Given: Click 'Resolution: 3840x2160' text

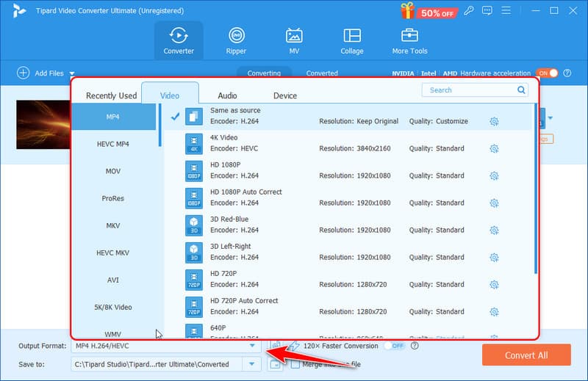Looking at the screenshot, I should (355, 149).
